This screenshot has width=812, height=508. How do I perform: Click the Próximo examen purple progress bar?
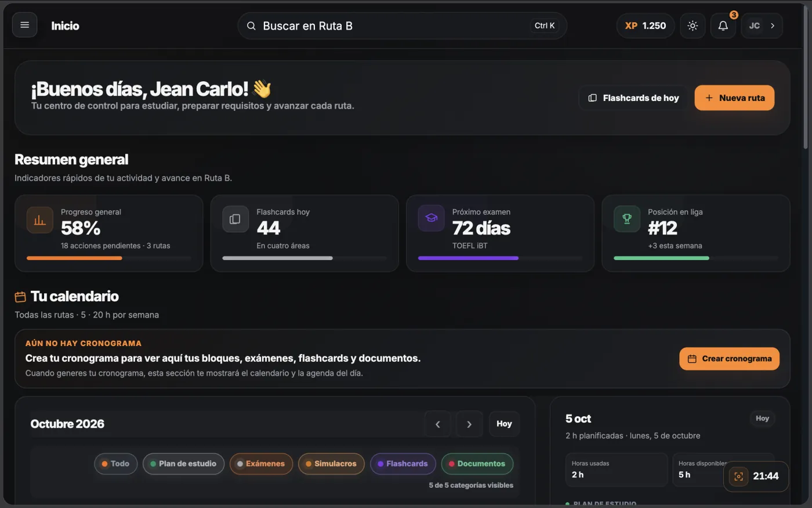tap(500, 258)
